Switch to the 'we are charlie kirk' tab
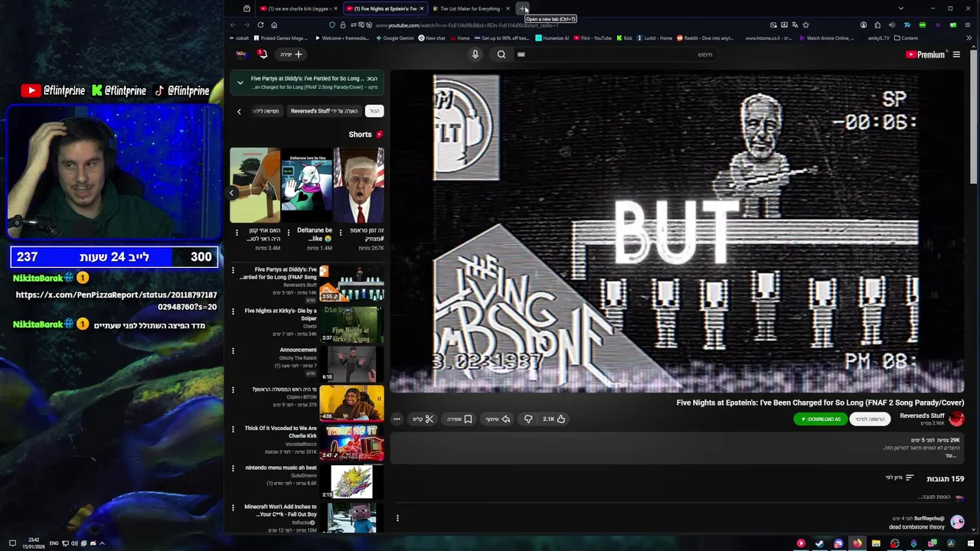 point(298,8)
